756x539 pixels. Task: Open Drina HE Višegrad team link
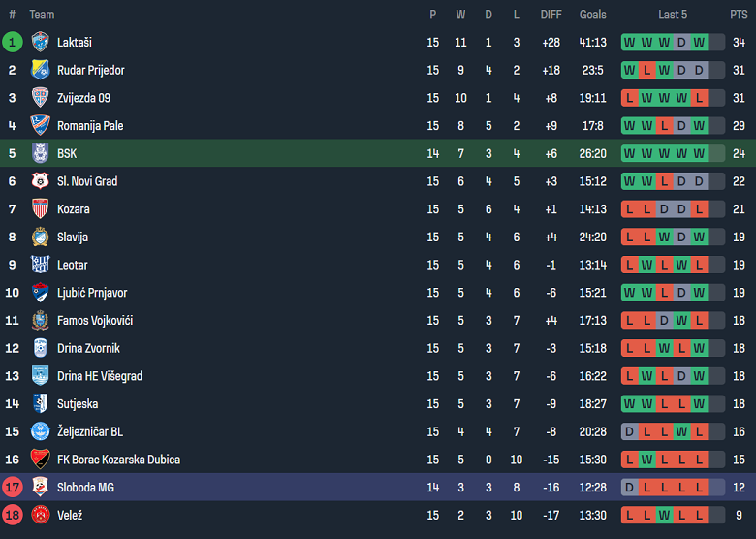click(x=98, y=376)
